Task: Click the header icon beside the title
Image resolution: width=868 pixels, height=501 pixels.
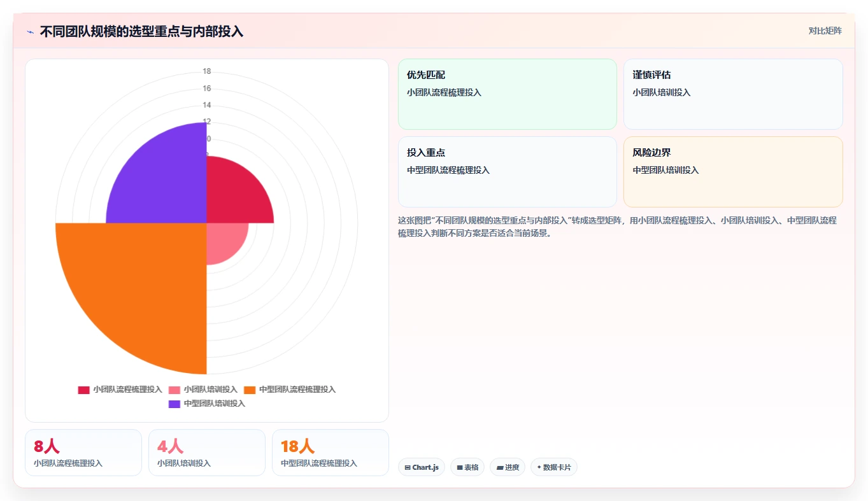Action: click(x=31, y=32)
